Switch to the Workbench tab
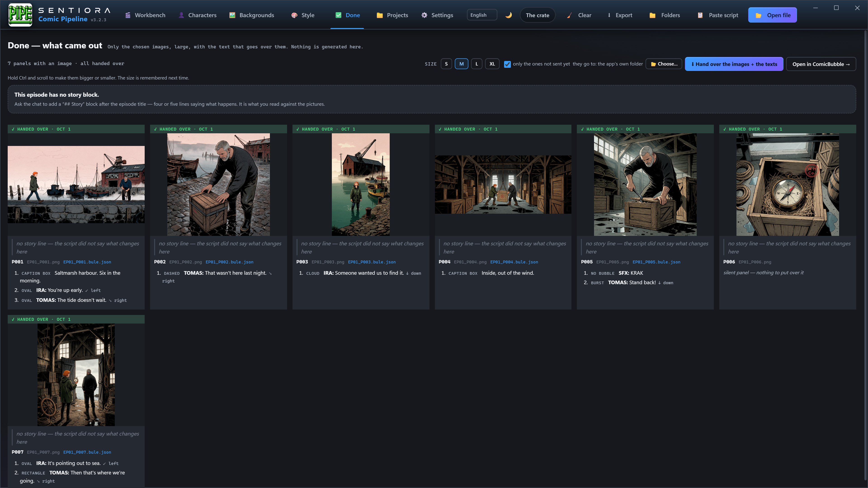 pos(145,15)
